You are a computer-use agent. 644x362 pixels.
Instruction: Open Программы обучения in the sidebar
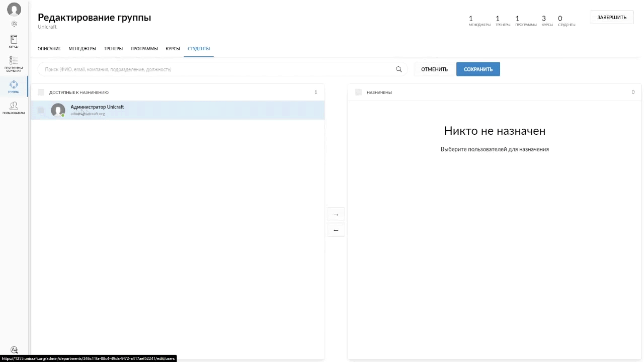(14, 64)
